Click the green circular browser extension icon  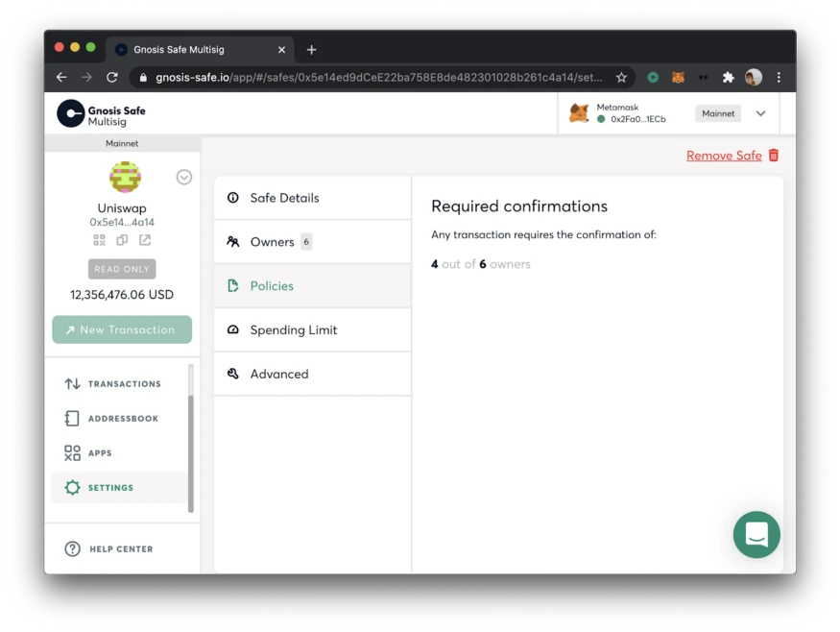(653, 77)
